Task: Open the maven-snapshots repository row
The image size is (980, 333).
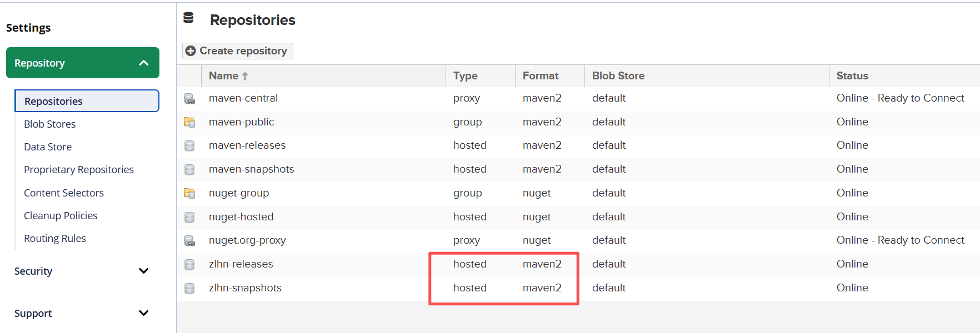Action: (x=251, y=169)
